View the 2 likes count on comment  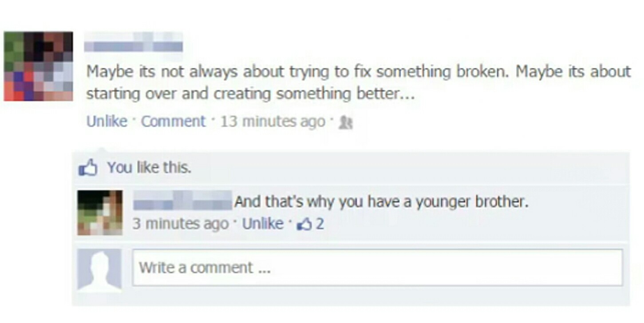[x=320, y=224]
